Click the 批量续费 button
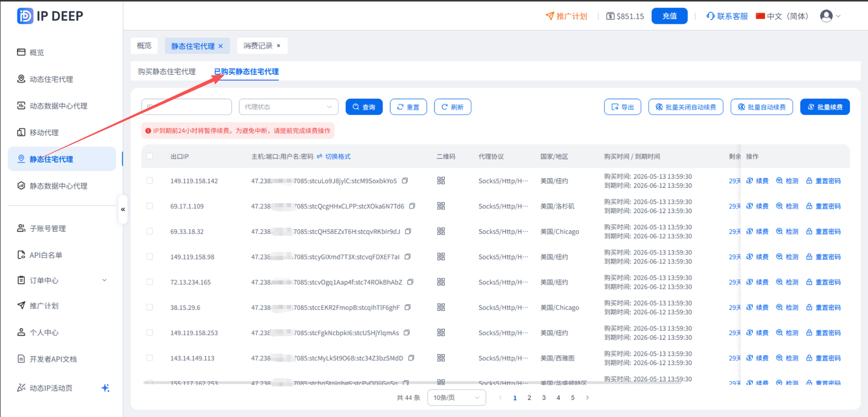Image resolution: width=868 pixels, height=417 pixels. [x=825, y=107]
